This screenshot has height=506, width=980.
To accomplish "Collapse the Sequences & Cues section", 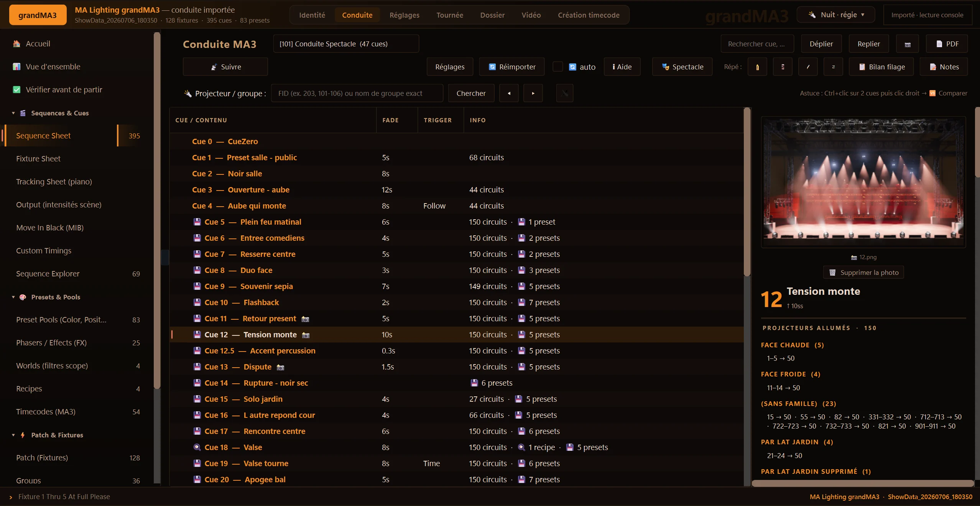I will [x=13, y=113].
